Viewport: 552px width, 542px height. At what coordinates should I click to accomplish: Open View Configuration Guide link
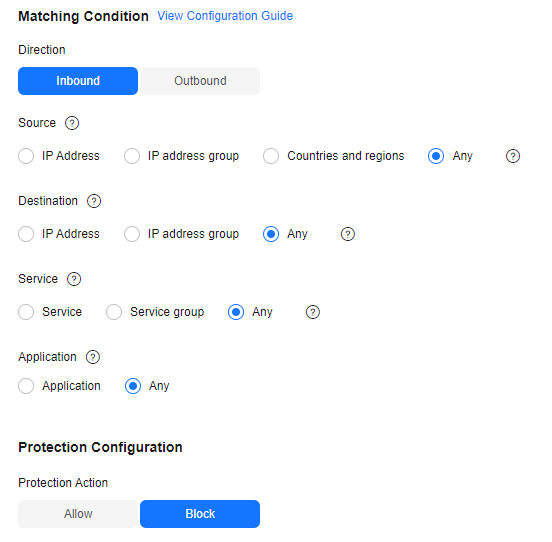(x=225, y=16)
